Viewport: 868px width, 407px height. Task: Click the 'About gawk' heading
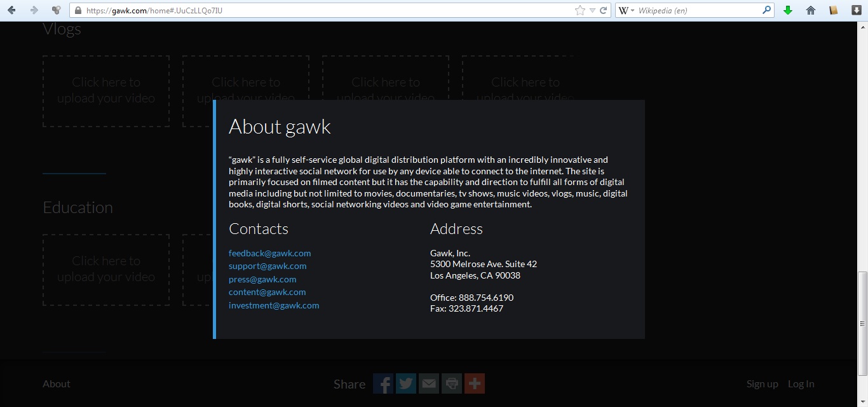coord(280,126)
